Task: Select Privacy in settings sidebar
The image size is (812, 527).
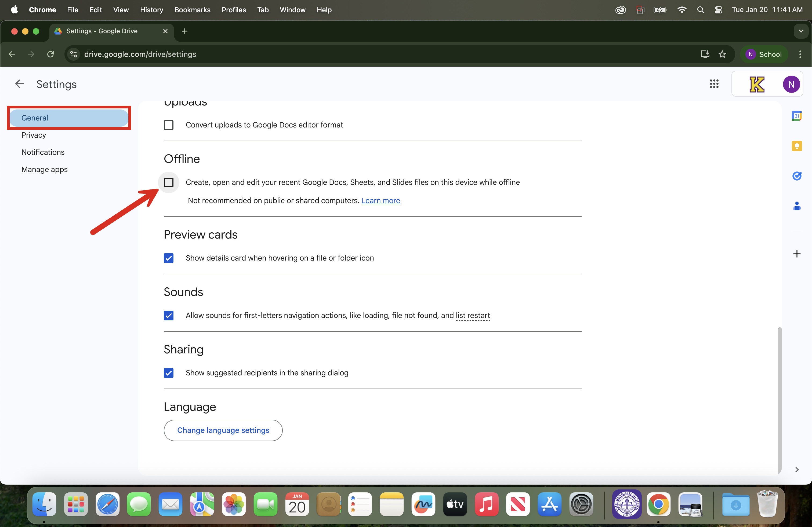Action: 34,135
